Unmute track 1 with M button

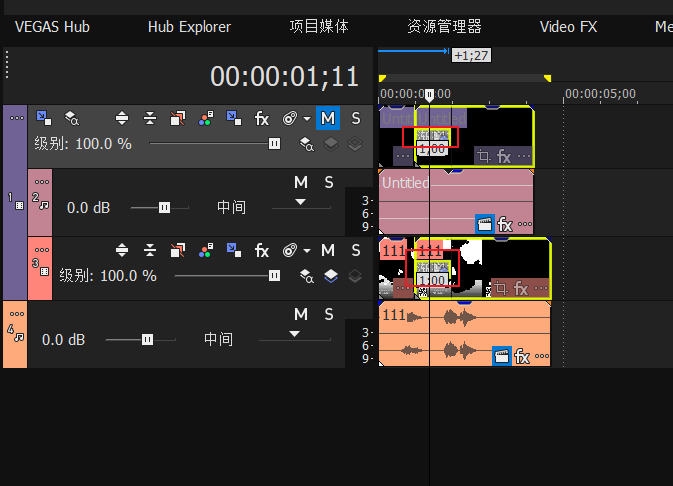pyautogui.click(x=328, y=118)
